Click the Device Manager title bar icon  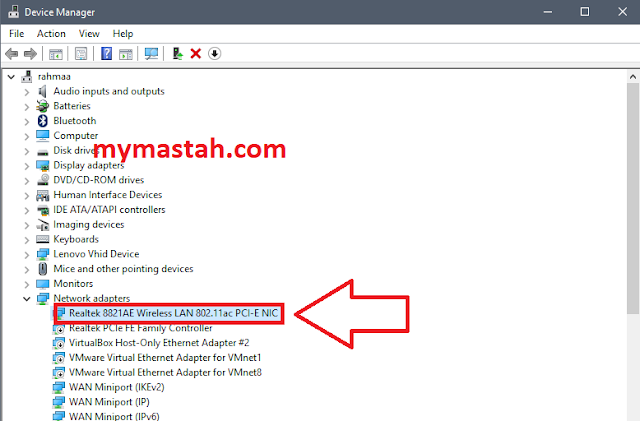13,12
